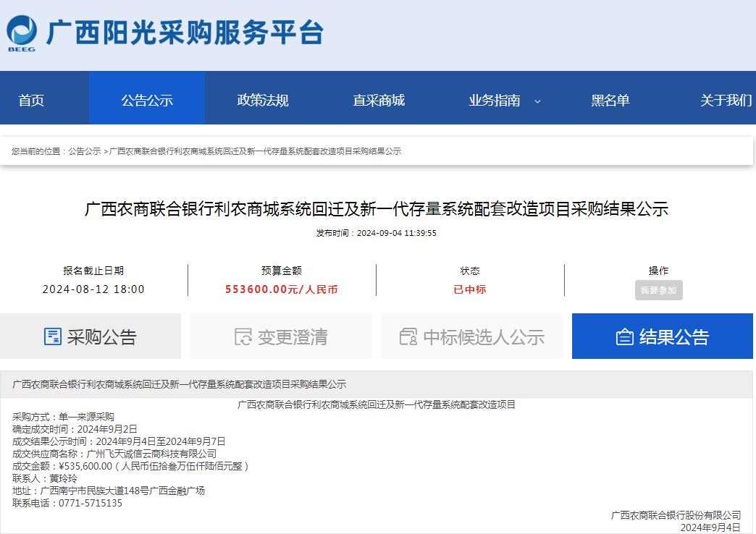Click the 结果公告 clipboard icon
The width and height of the screenshot is (756, 534).
pos(625,336)
